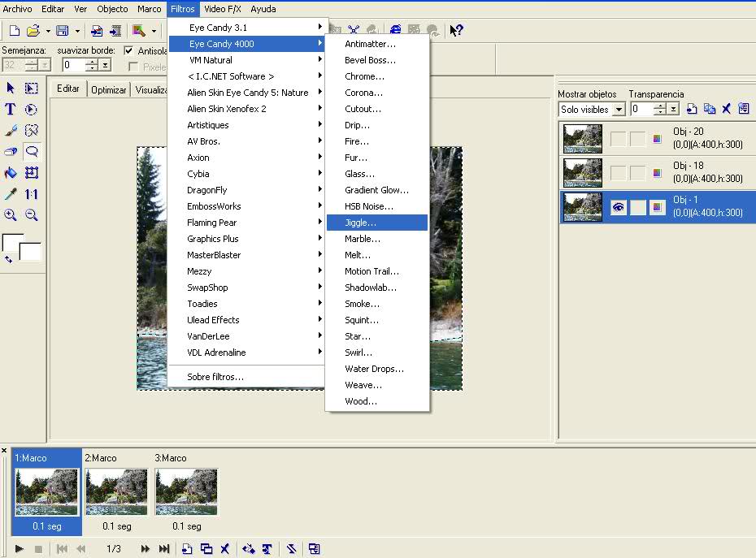The width and height of the screenshot is (756, 558).
Task: Insert blank object in object panel
Action: (692, 109)
